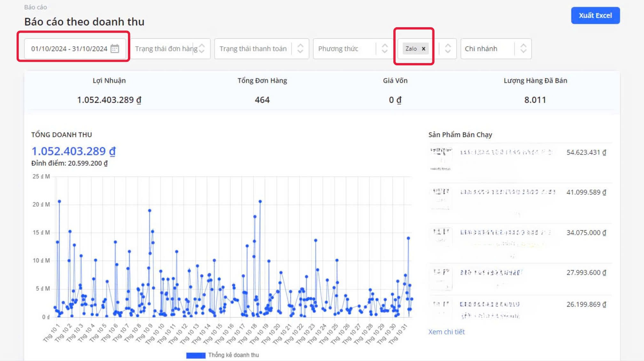The height and width of the screenshot is (361, 644).
Task: Click the Xuất Excel button
Action: (595, 15)
